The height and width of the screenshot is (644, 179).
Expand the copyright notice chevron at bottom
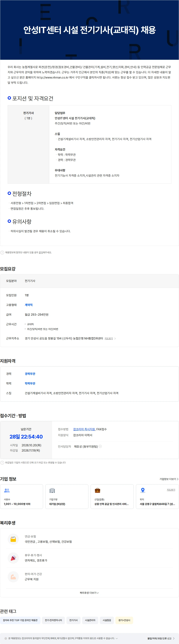pyautogui.click(x=117, y=638)
